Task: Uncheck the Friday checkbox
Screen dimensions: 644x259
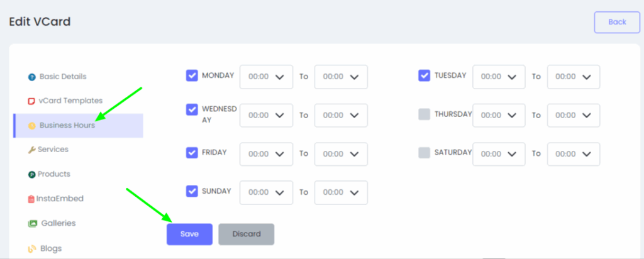Action: coord(192,153)
